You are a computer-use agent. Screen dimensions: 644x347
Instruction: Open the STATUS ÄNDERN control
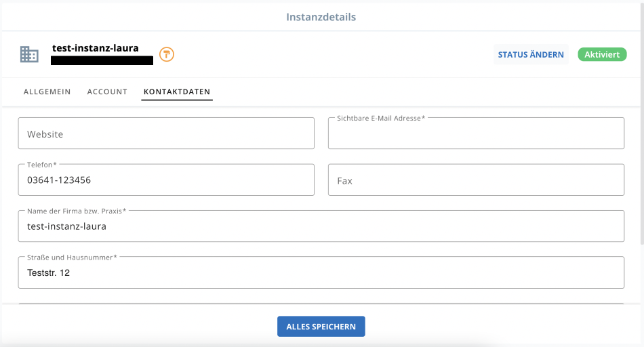pyautogui.click(x=531, y=55)
